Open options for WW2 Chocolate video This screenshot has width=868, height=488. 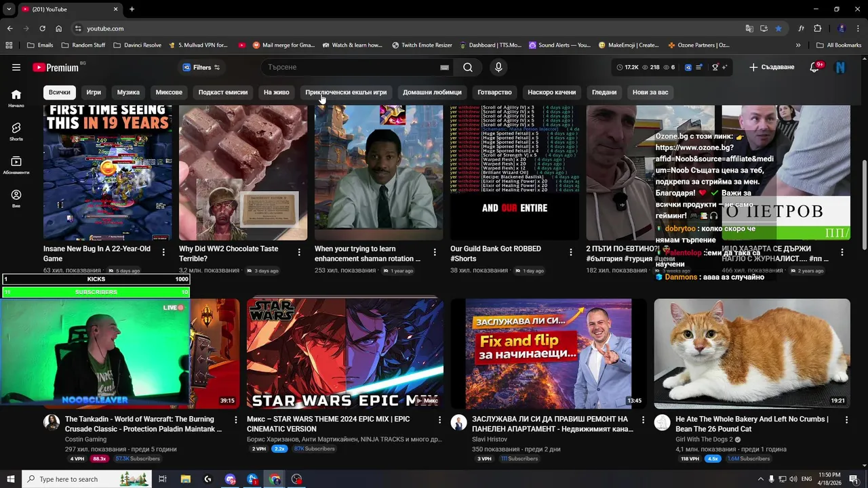[x=299, y=252]
